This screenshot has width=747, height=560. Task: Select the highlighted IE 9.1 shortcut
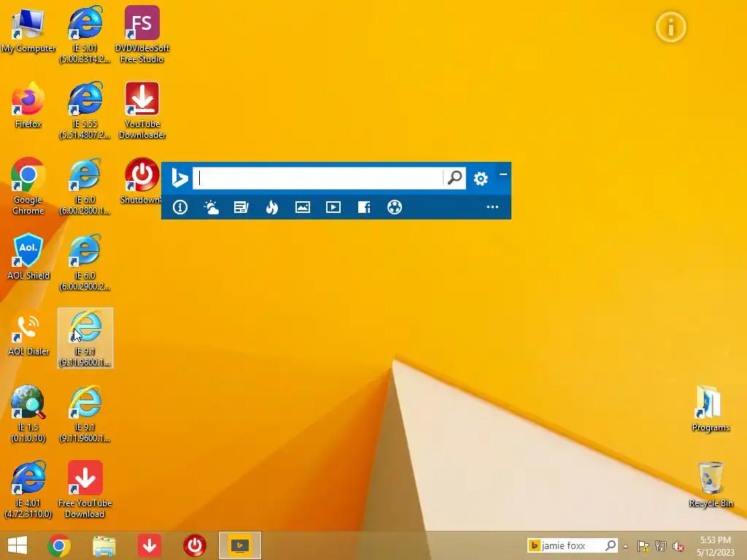[x=85, y=338]
